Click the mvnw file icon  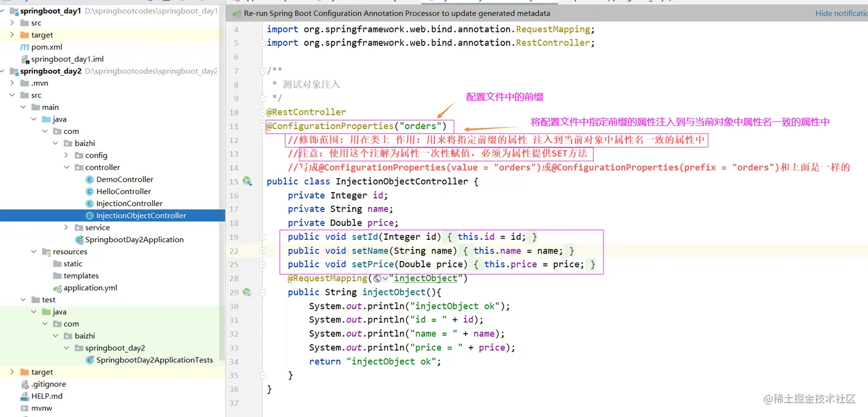(x=25, y=408)
